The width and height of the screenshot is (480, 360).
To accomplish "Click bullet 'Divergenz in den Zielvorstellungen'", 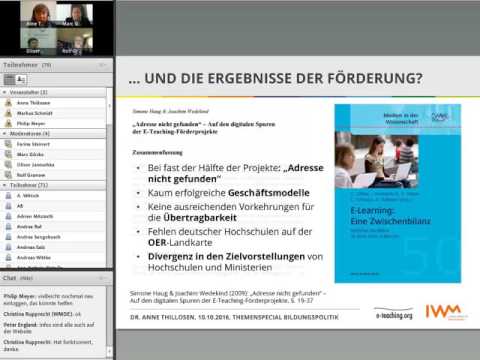I will 235,262.
